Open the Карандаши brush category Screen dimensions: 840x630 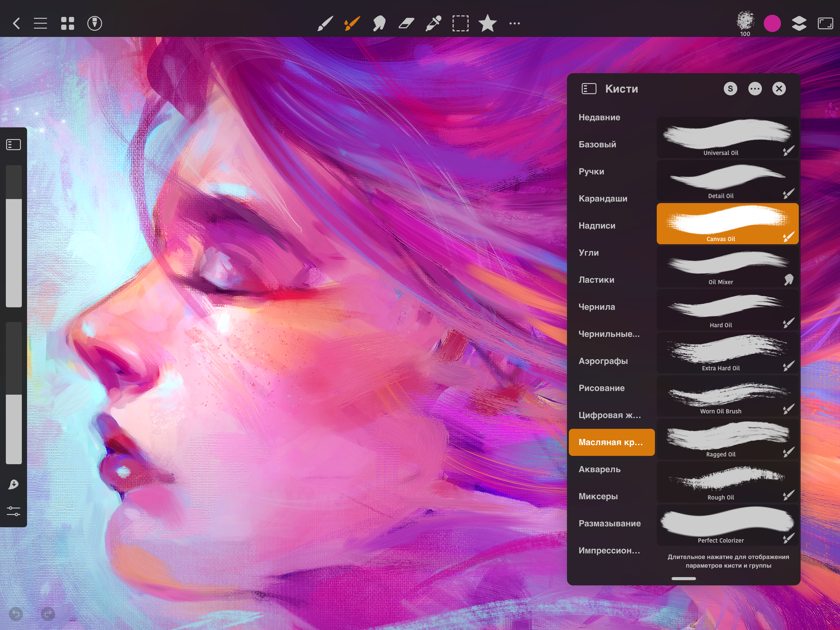coord(603,198)
